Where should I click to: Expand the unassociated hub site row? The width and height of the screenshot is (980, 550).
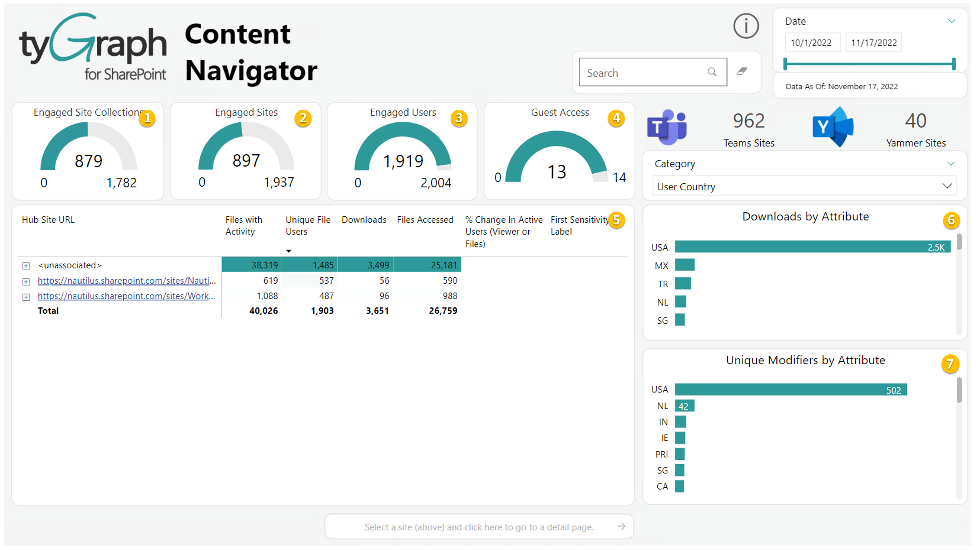tap(26, 266)
